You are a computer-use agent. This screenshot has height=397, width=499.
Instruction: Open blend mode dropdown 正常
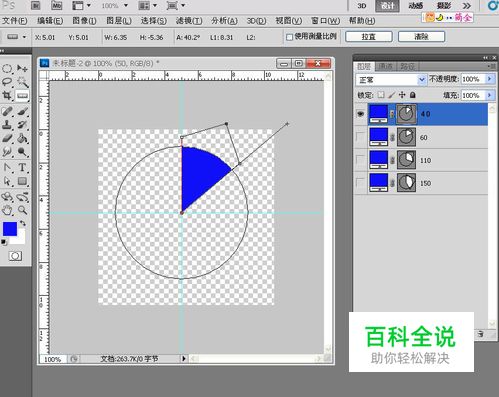[391, 80]
